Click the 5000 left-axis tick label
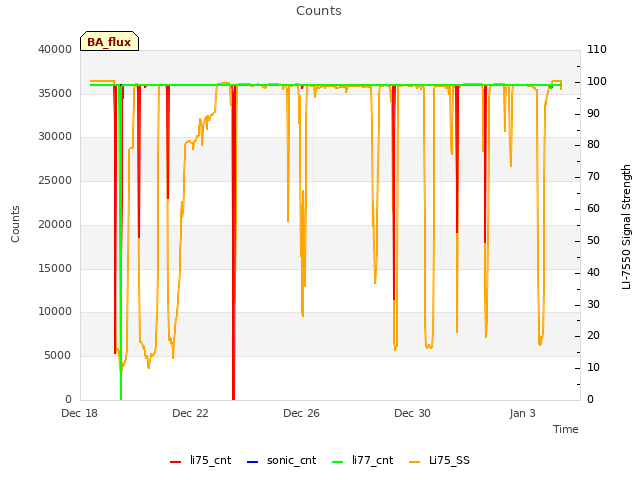Screen dimensions: 640x480 point(58,355)
